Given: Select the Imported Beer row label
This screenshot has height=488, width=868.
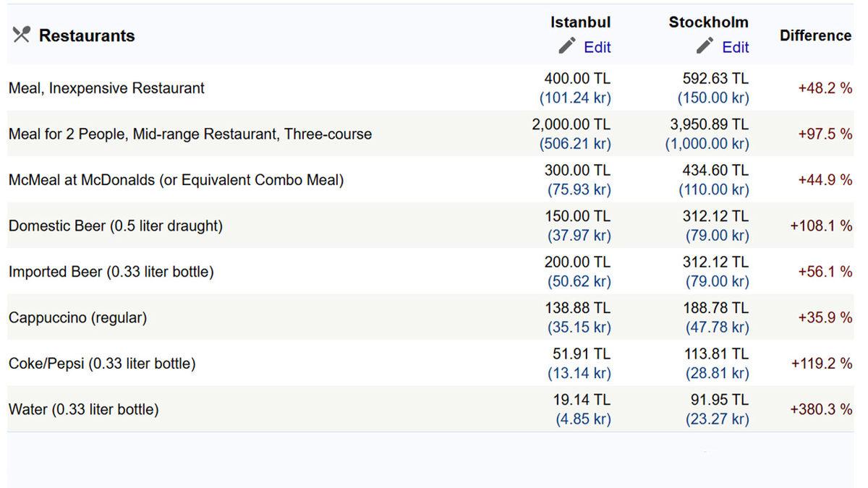Looking at the screenshot, I should click(111, 272).
